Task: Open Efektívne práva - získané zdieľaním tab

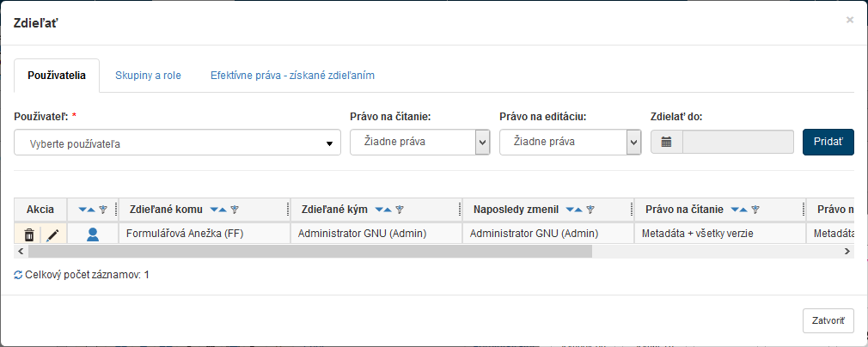Action: 292,76
